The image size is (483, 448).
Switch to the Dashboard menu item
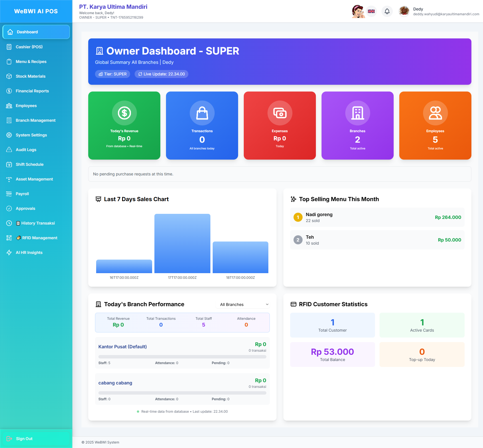click(27, 32)
